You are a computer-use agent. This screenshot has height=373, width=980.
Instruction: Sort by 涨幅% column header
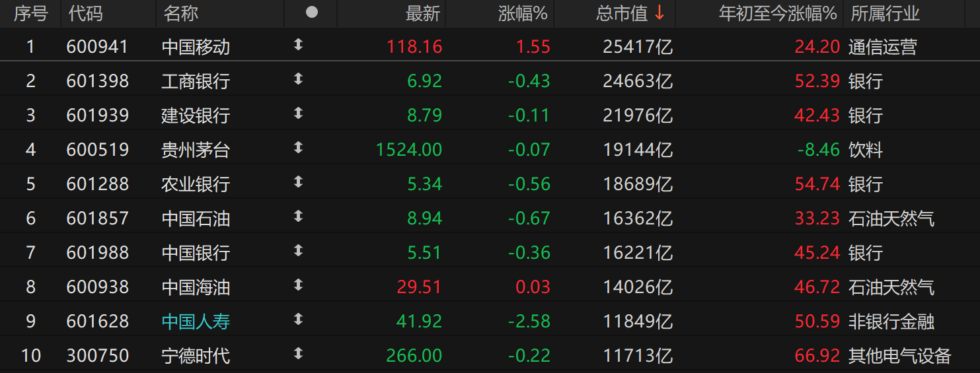point(523,13)
